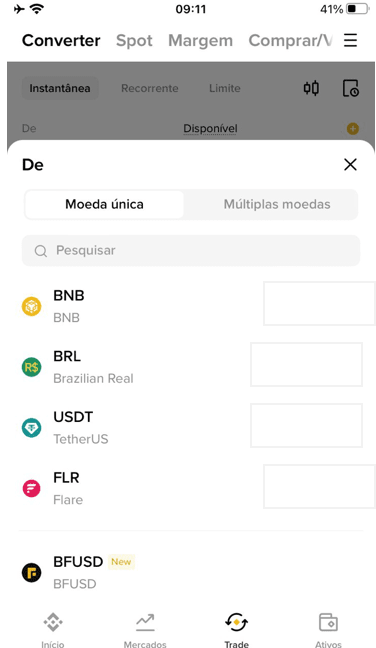Click the Pesquisar search field
Viewport: 376px width, 648px height.
(x=191, y=250)
